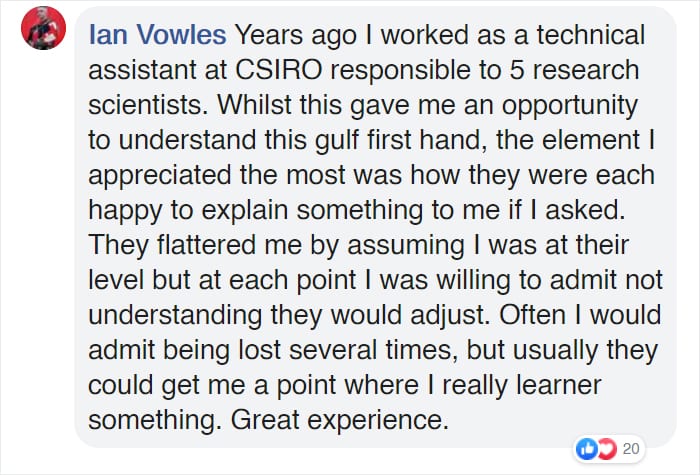The image size is (700, 475).
Task: Click the reaction count number 20
Action: 631,448
